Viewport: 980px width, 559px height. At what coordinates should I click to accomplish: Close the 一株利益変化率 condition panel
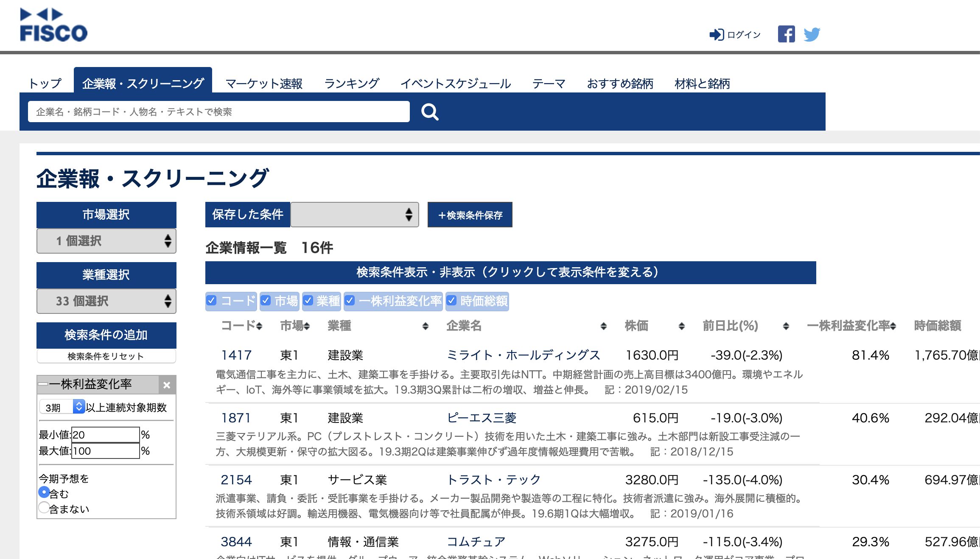167,385
